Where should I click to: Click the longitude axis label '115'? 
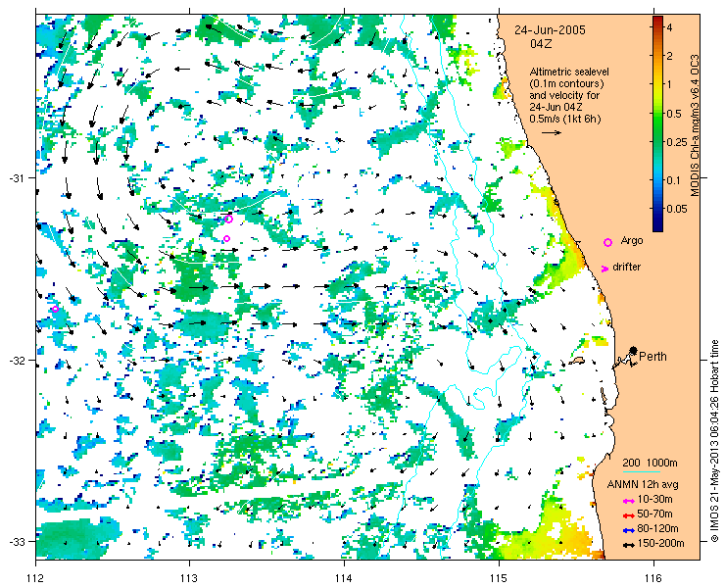pyautogui.click(x=499, y=578)
